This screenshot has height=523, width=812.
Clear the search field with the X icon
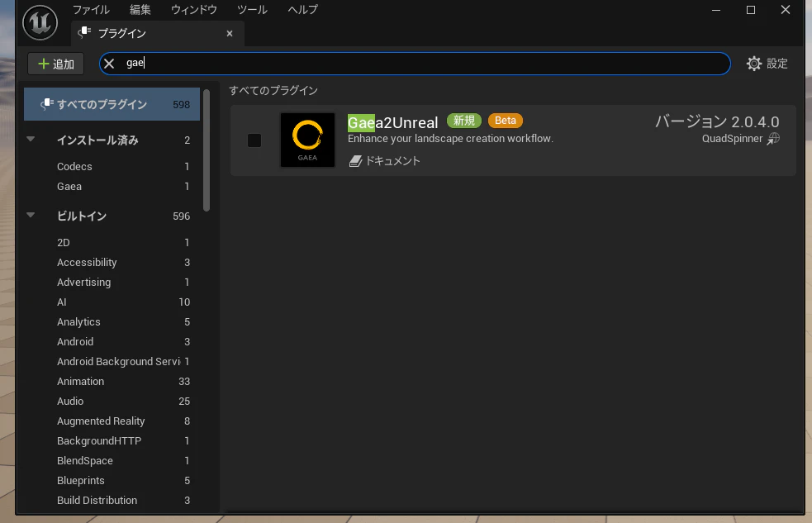pyautogui.click(x=109, y=64)
